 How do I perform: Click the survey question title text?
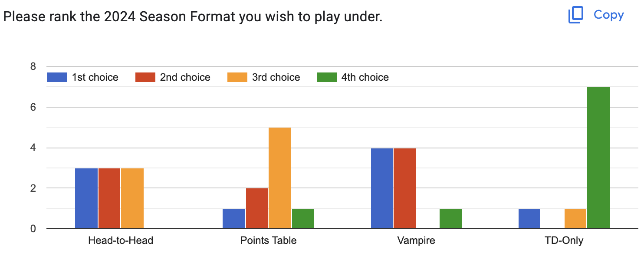[x=193, y=17]
